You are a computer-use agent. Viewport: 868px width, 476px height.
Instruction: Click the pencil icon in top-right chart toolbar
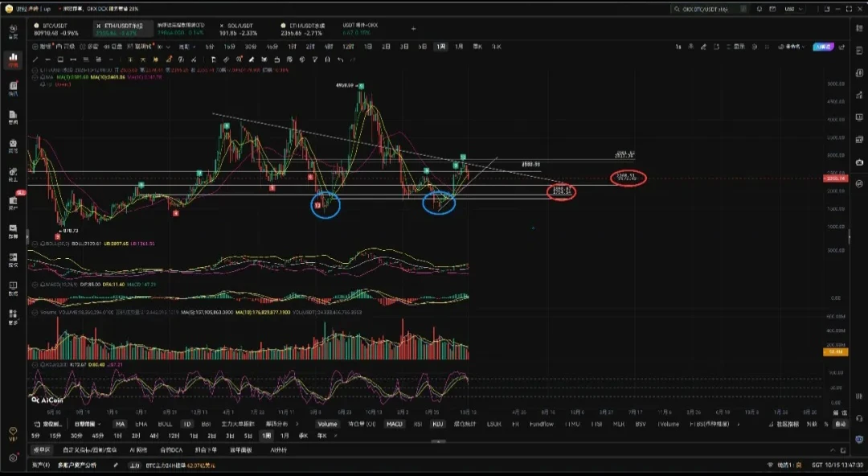tap(703, 47)
